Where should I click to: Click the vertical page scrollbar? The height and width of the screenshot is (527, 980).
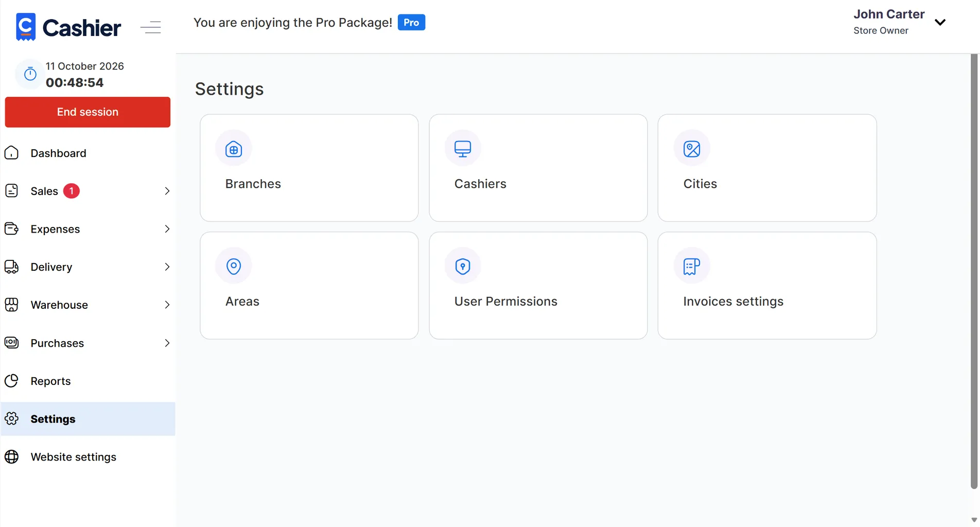[x=974, y=271]
